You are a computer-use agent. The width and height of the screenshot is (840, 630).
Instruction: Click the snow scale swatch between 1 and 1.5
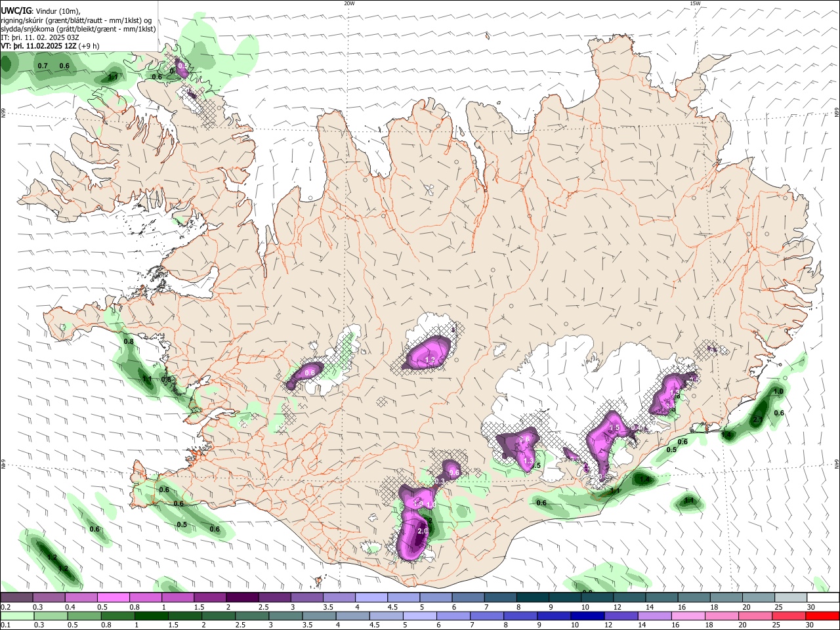tap(178, 597)
